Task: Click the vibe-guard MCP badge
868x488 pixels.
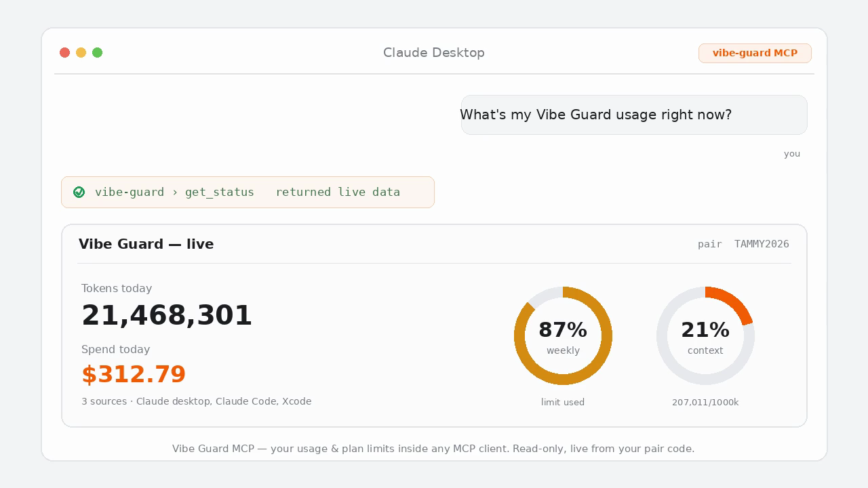Action: pos(755,53)
